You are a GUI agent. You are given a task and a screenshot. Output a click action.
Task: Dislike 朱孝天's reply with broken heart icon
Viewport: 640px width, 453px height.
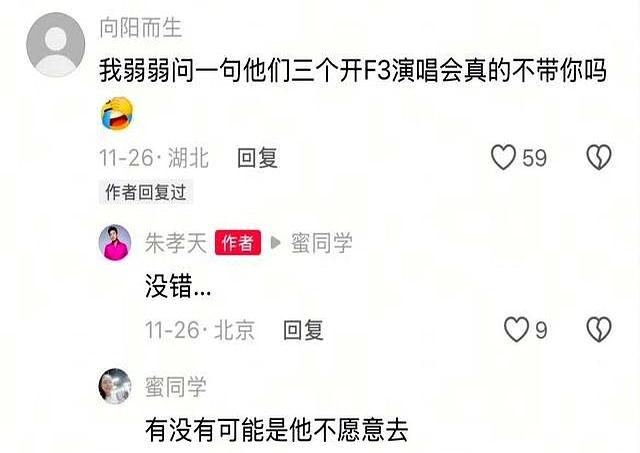(x=599, y=329)
